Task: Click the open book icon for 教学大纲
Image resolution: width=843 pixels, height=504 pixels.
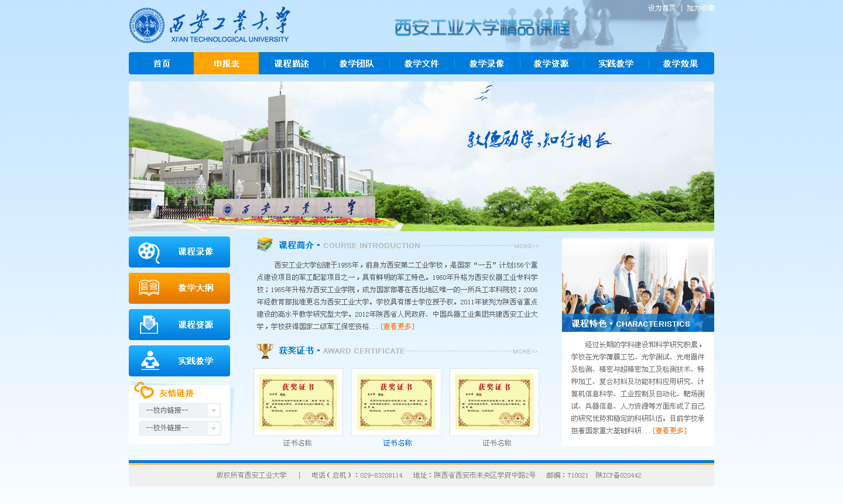Action: click(x=149, y=288)
